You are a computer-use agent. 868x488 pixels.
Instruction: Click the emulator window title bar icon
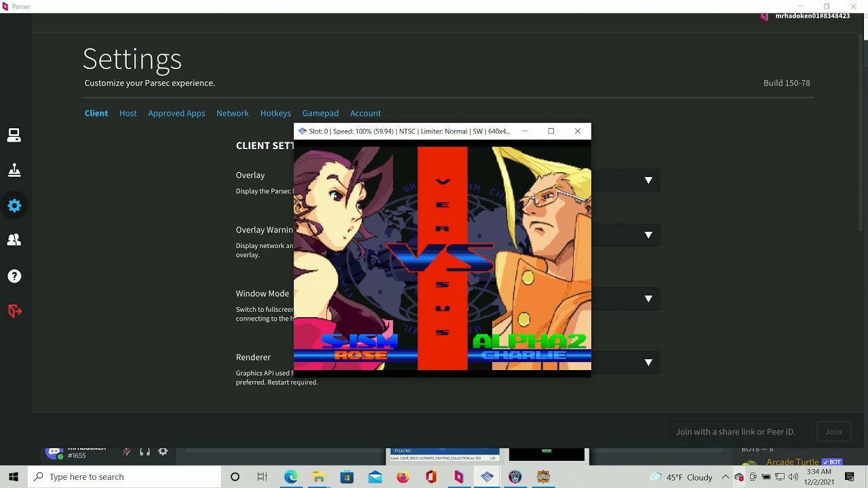(302, 131)
